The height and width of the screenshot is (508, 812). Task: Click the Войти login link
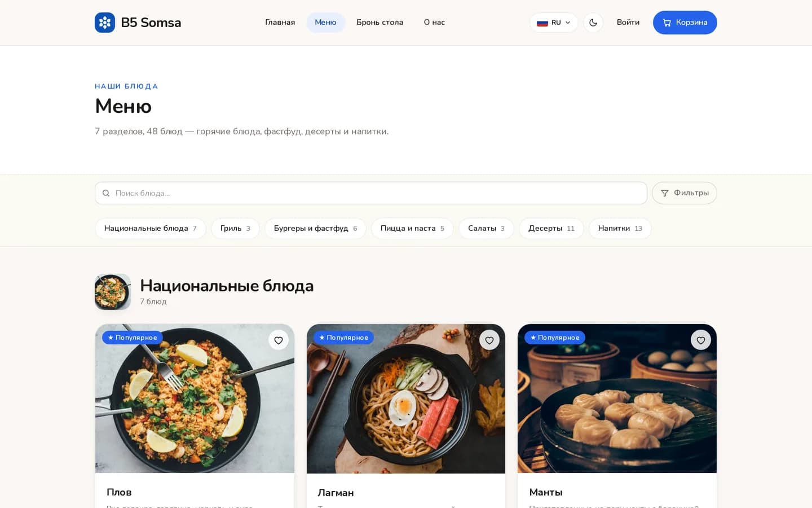click(628, 23)
